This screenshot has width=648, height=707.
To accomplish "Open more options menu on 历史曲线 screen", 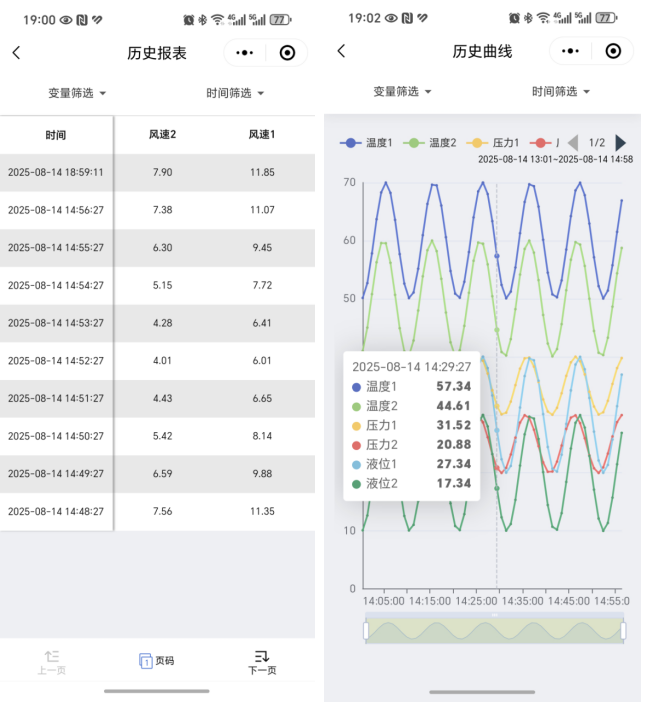I will (x=570, y=51).
